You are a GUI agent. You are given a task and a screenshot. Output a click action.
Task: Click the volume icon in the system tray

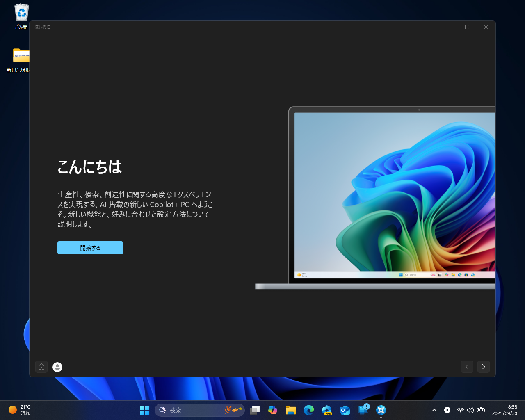(x=470, y=410)
